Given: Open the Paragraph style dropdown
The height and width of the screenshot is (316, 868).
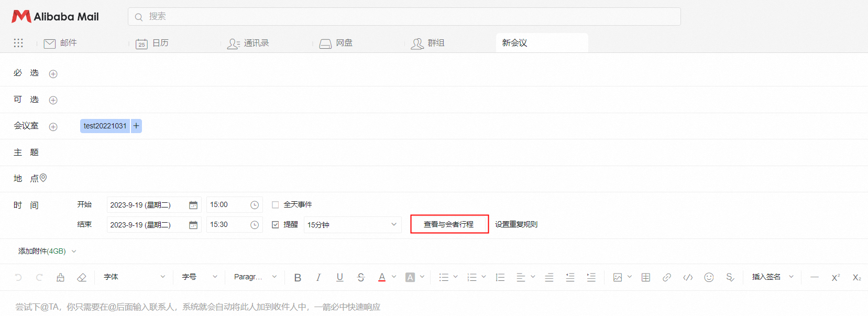Looking at the screenshot, I should 255,277.
